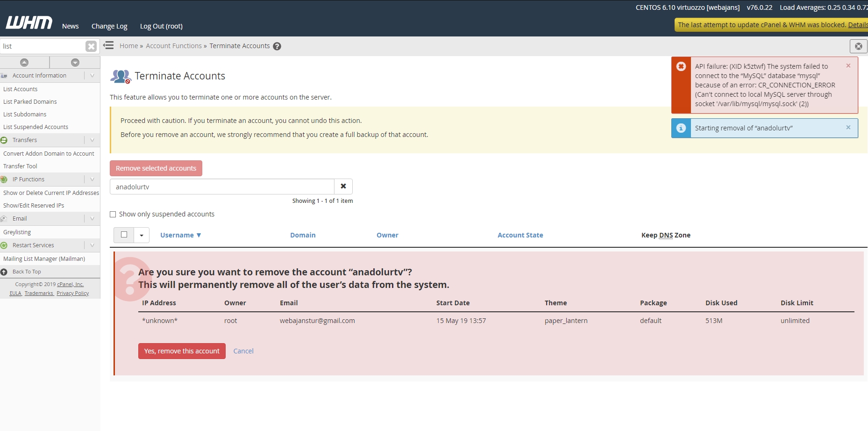This screenshot has width=868, height=431.
Task: Click the error icon on API failure alert
Action: [x=681, y=66]
